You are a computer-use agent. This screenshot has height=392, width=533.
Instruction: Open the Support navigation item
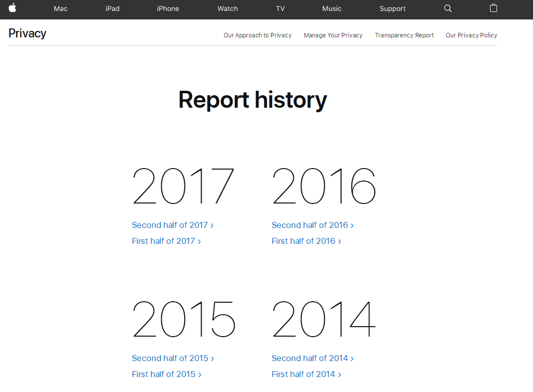(x=393, y=9)
